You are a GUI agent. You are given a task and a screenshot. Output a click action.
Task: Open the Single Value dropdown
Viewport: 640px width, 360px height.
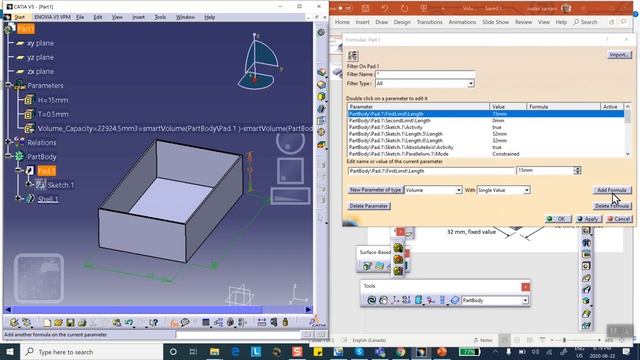527,190
